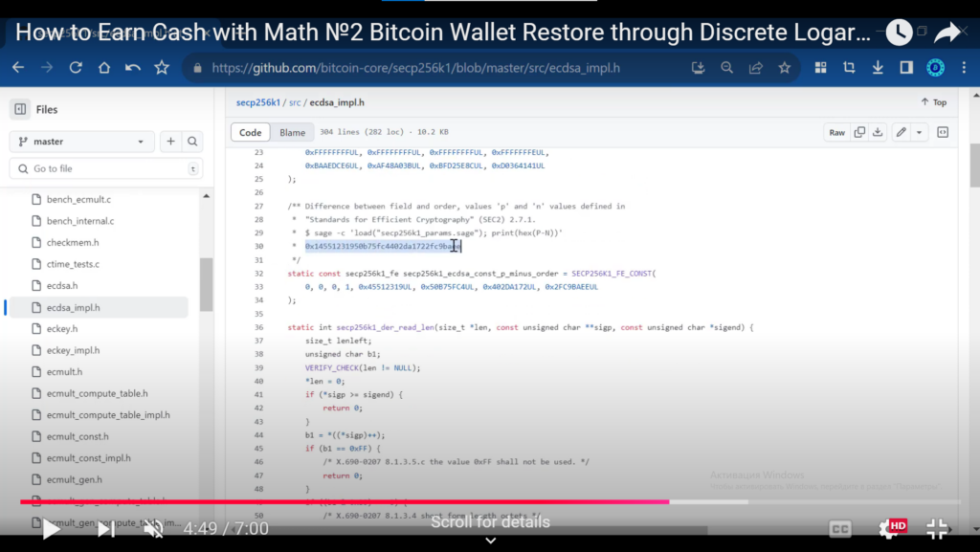
Task: Click the add file plus button
Action: [x=170, y=142]
